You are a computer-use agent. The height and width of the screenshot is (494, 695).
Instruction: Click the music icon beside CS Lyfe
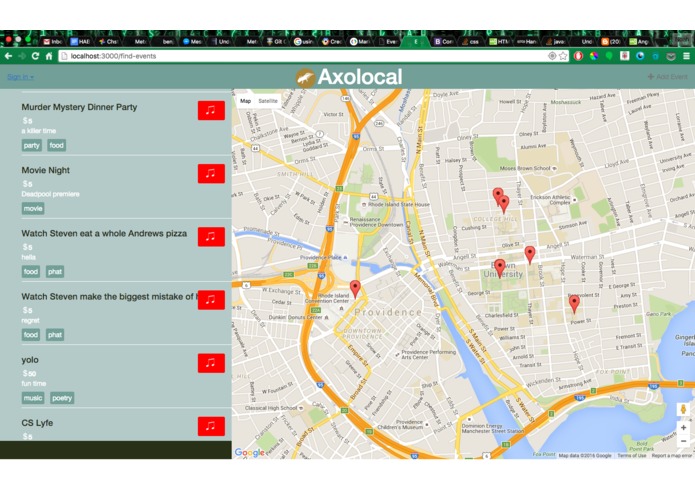point(211,426)
